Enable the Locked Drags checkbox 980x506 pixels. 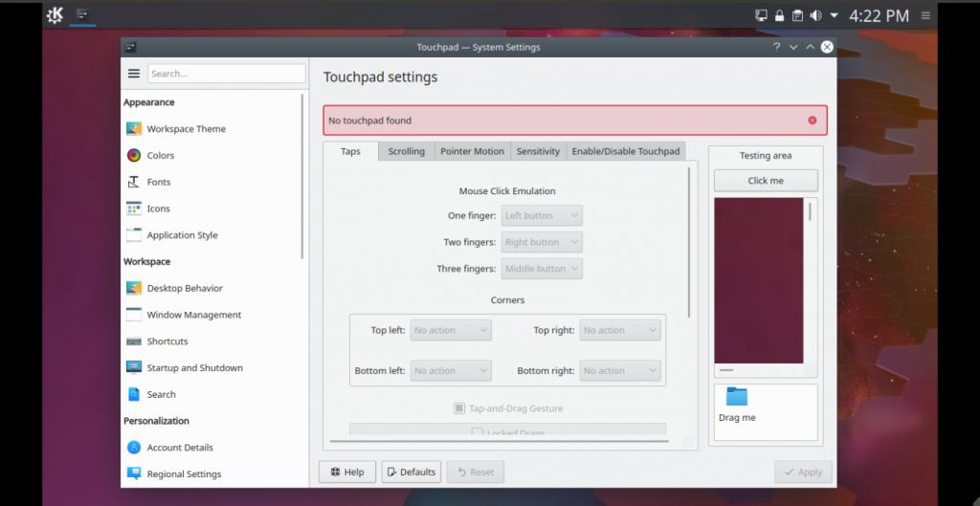pos(478,433)
